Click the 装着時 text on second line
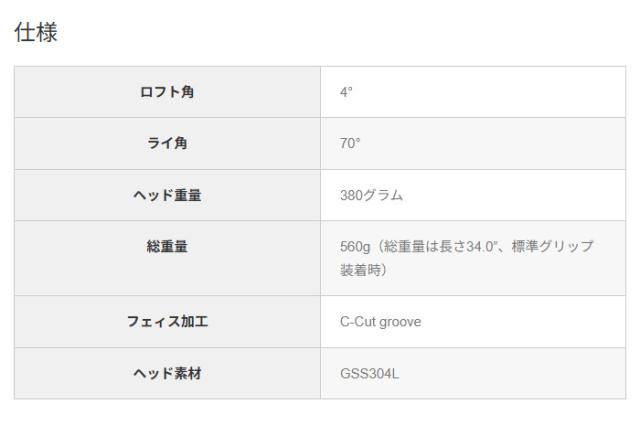The width and height of the screenshot is (640, 425). click(360, 270)
